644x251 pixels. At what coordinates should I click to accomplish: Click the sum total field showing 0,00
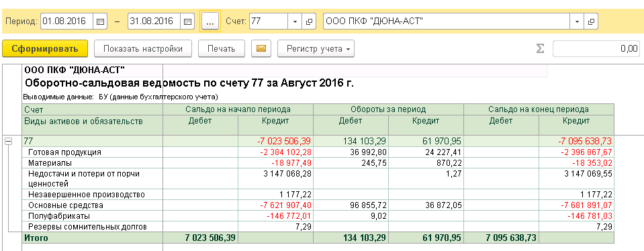596,49
